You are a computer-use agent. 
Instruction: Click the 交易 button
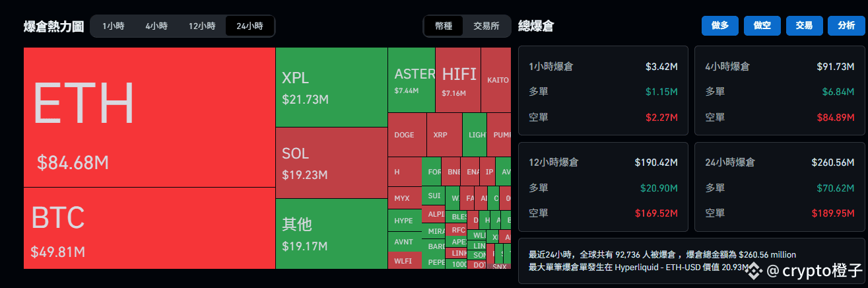pyautogui.click(x=804, y=25)
